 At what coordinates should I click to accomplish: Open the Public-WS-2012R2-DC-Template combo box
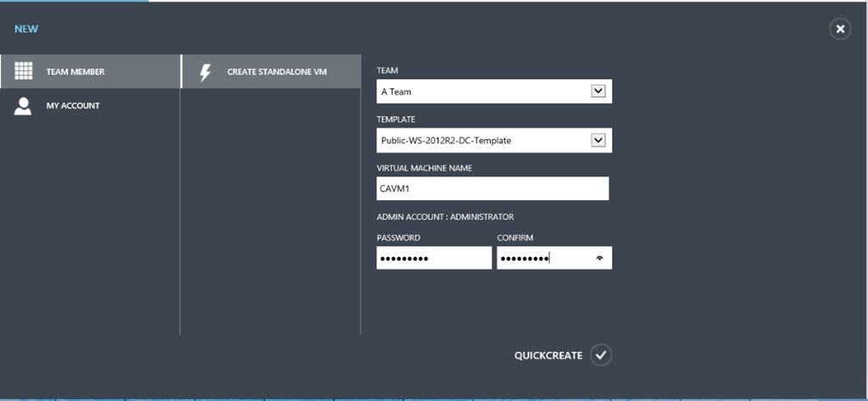[x=483, y=140]
